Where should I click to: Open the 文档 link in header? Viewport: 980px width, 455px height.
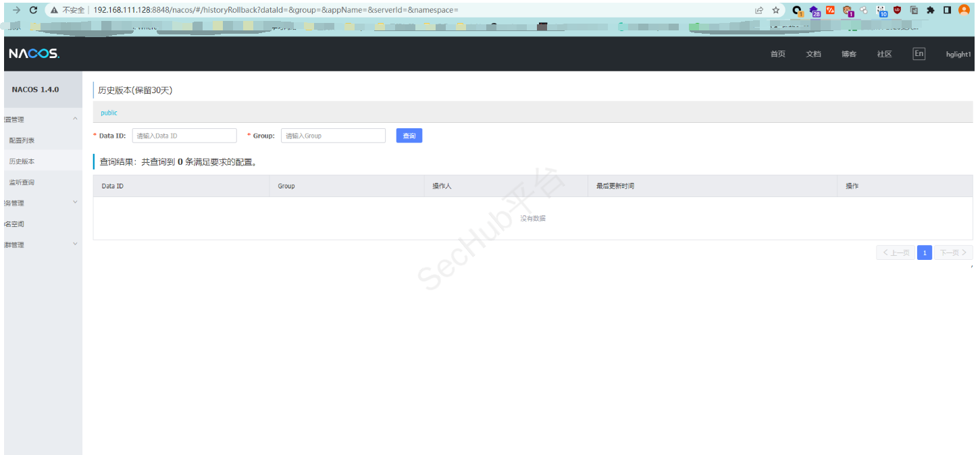coord(813,54)
